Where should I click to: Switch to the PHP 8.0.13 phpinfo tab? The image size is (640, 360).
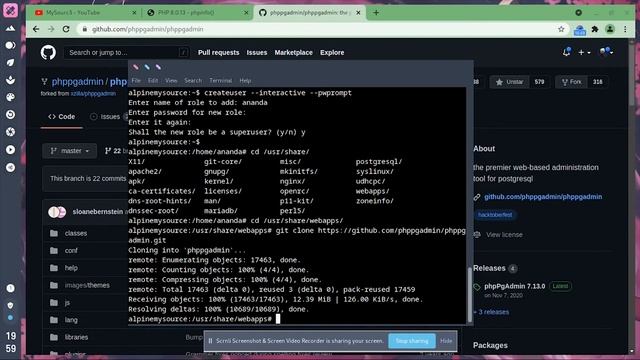point(197,13)
